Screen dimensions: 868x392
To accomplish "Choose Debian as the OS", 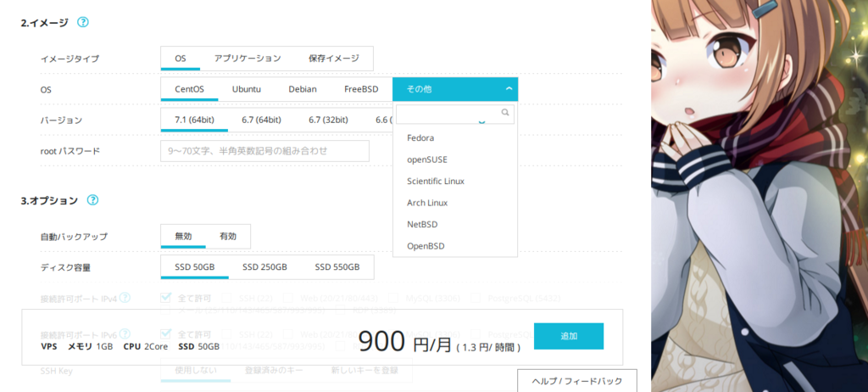I will (x=303, y=89).
